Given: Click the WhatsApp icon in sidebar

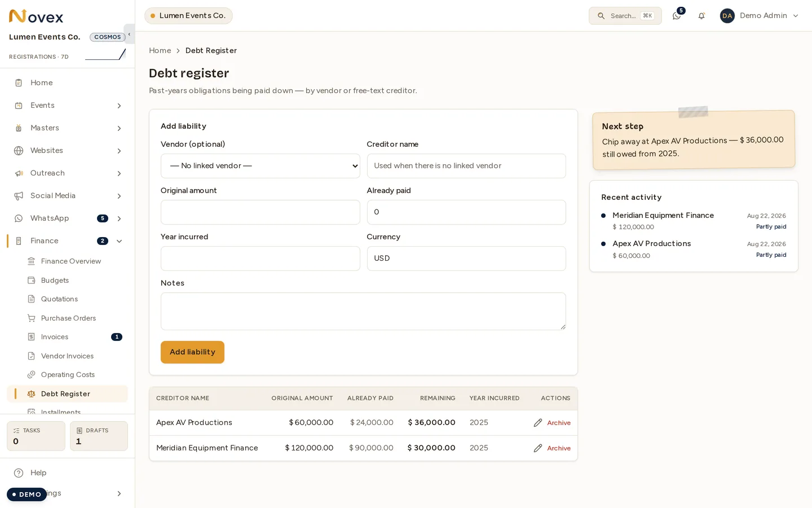Looking at the screenshot, I should click(x=19, y=218).
